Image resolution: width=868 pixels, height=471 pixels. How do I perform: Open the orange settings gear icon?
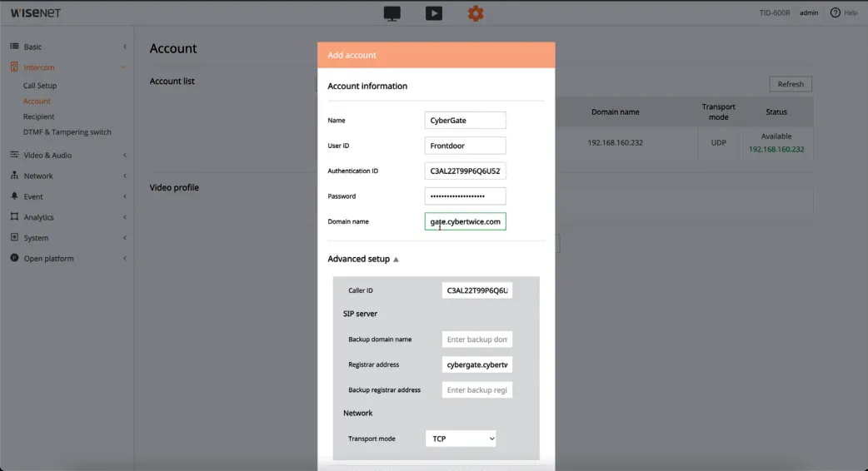click(x=476, y=13)
